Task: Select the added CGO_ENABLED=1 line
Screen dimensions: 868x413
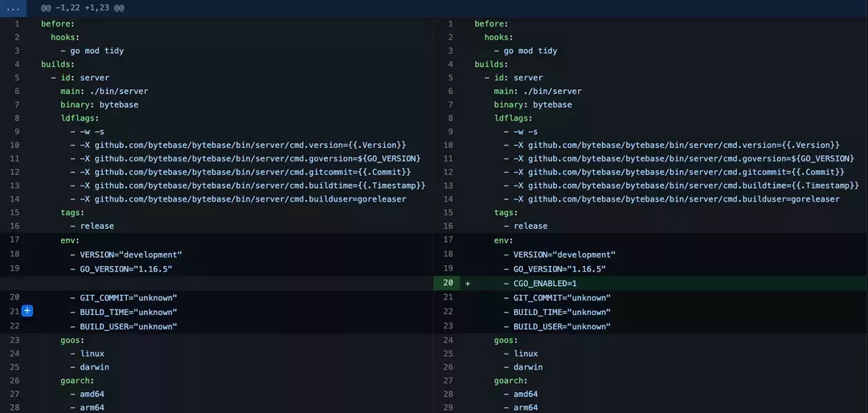Action: pyautogui.click(x=545, y=283)
